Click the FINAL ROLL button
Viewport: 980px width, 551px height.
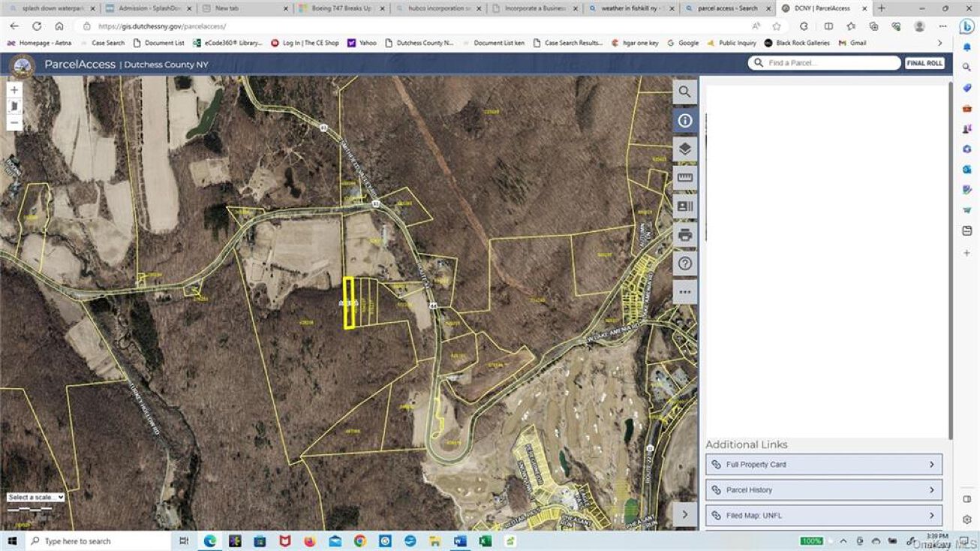924,63
